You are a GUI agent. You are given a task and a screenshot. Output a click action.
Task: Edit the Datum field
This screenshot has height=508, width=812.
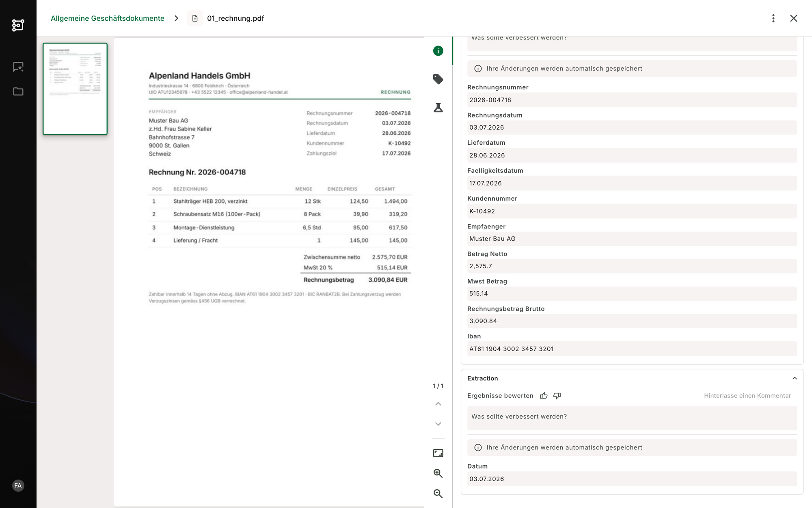(632, 479)
